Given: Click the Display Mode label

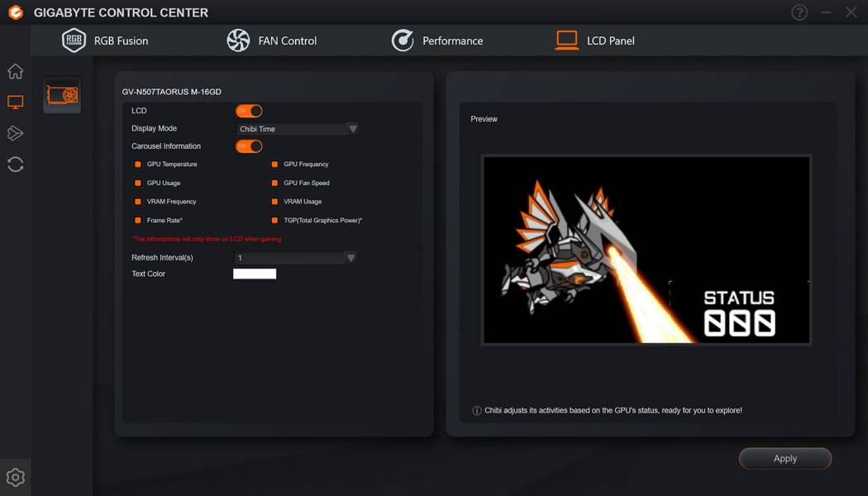Looking at the screenshot, I should coord(154,128).
